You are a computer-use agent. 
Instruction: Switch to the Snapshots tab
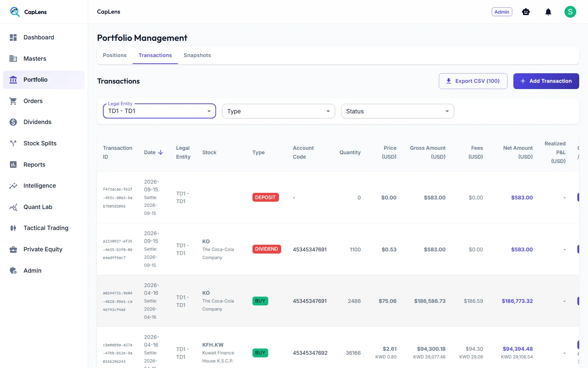[x=197, y=55]
